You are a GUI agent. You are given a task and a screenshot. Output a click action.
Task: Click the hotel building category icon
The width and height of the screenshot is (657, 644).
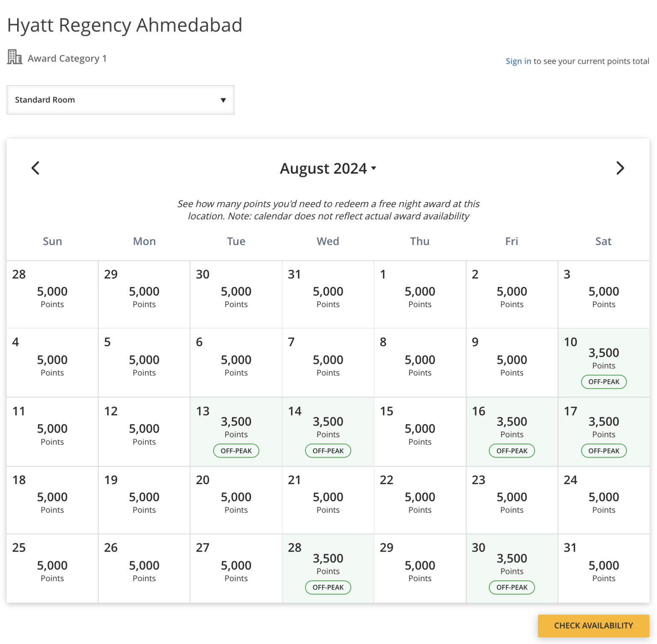15,57
